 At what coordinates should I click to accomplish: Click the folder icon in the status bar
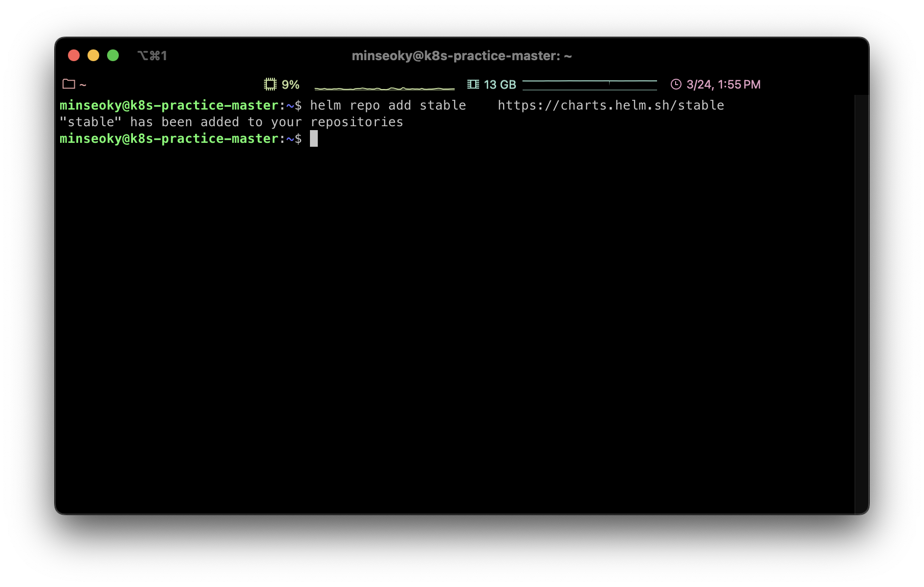[x=69, y=84]
